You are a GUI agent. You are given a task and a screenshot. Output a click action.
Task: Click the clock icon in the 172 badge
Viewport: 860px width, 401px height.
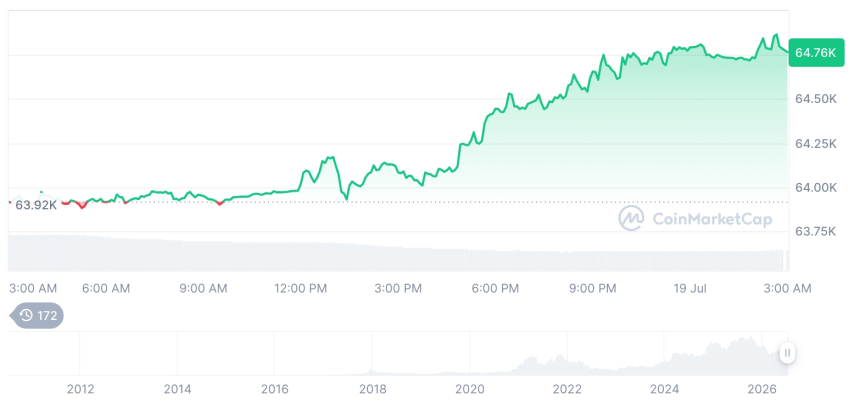[x=26, y=315]
